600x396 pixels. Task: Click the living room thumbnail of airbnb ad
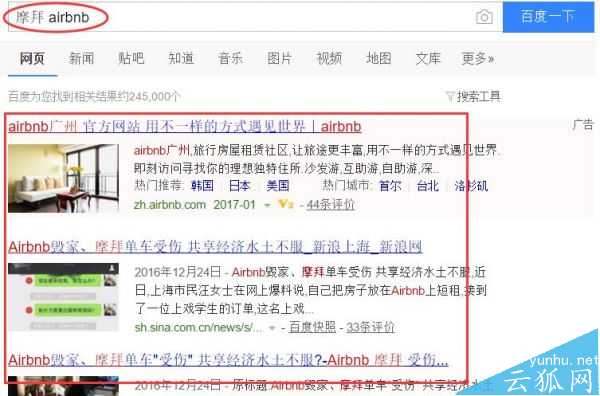pos(63,178)
